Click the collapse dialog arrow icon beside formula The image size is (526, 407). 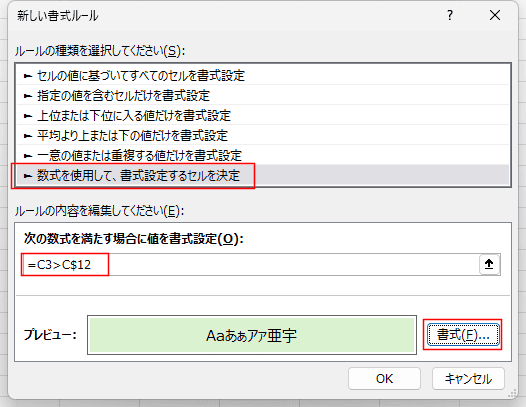(489, 264)
